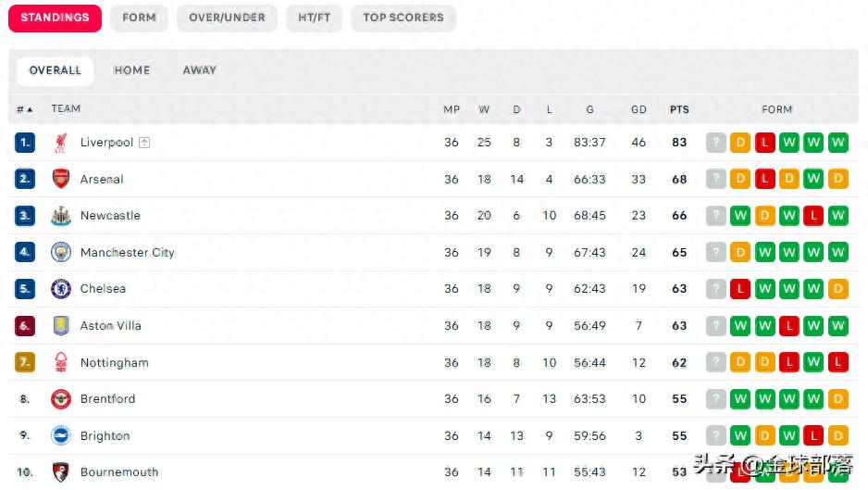The image size is (868, 490).
Task: Open Arsenal's red L form result
Action: [765, 179]
